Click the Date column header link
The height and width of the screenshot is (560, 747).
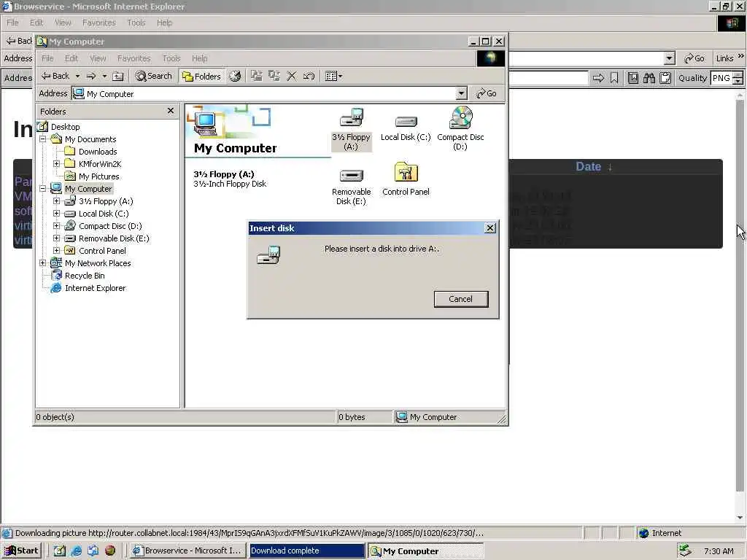pos(589,167)
